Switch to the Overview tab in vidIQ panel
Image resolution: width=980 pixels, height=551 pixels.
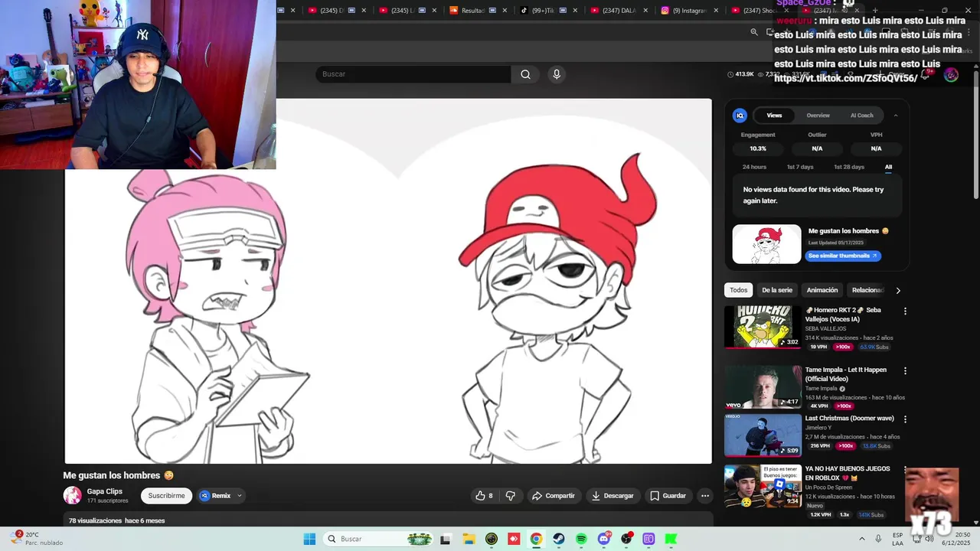(818, 116)
